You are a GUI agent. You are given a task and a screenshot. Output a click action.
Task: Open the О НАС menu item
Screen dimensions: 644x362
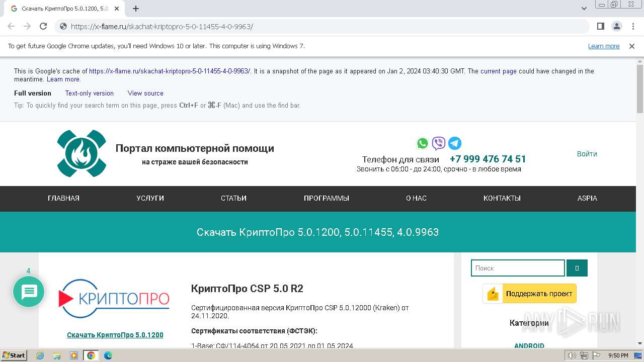[x=416, y=198]
